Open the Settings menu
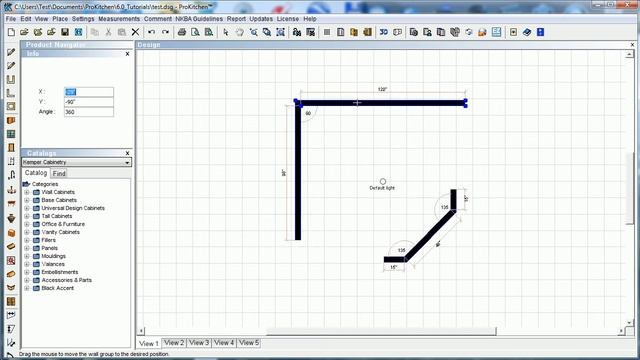The height and width of the screenshot is (360, 640). pyautogui.click(x=83, y=19)
